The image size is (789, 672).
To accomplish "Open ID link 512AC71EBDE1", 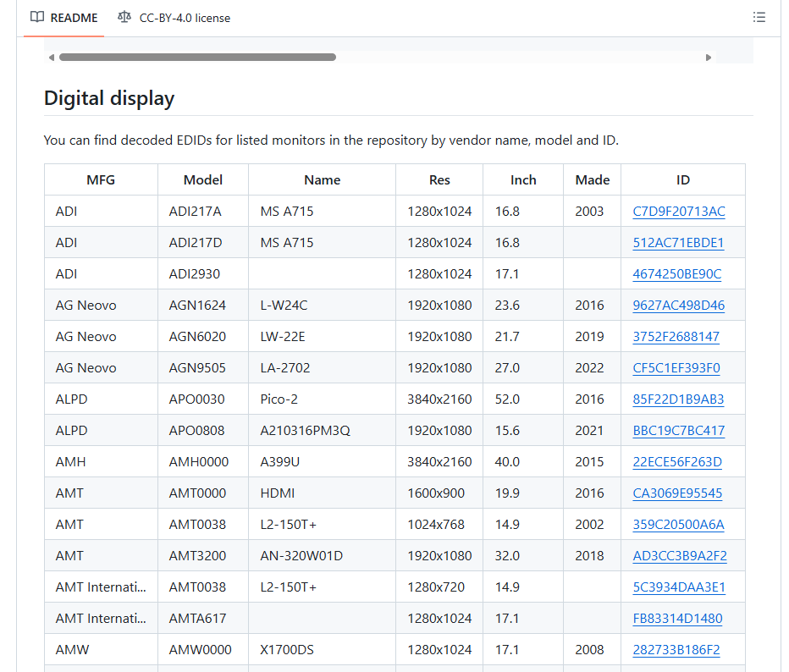I will 678,242.
